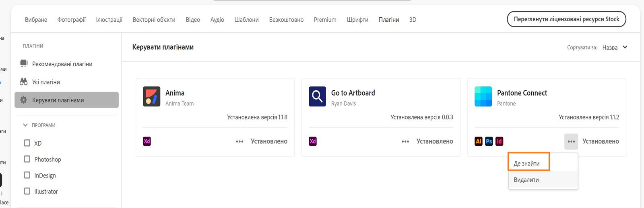644x208 pixels.
Task: Open more options for Go to Artboard
Action: click(405, 141)
